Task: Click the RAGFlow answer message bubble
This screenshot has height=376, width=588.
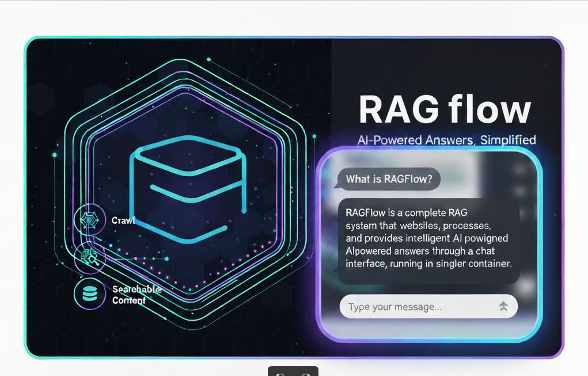Action: point(428,240)
